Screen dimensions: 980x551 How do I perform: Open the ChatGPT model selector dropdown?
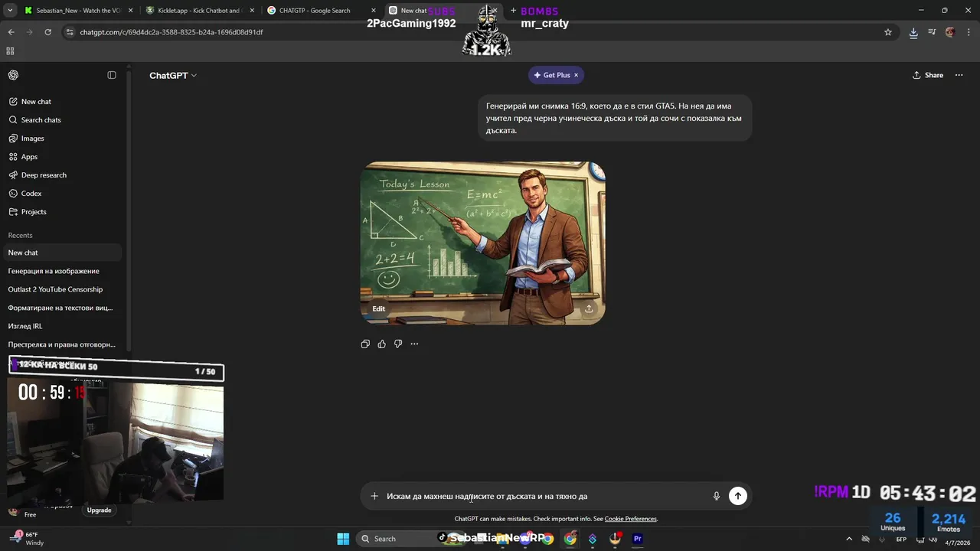coord(173,75)
